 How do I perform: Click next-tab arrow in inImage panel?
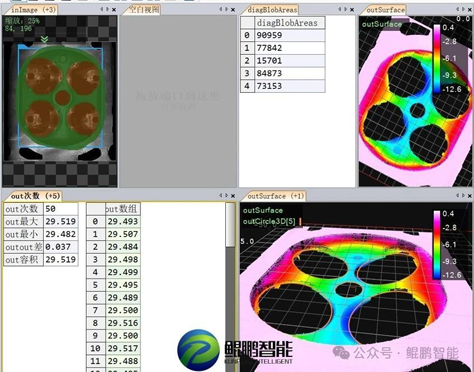click(107, 10)
